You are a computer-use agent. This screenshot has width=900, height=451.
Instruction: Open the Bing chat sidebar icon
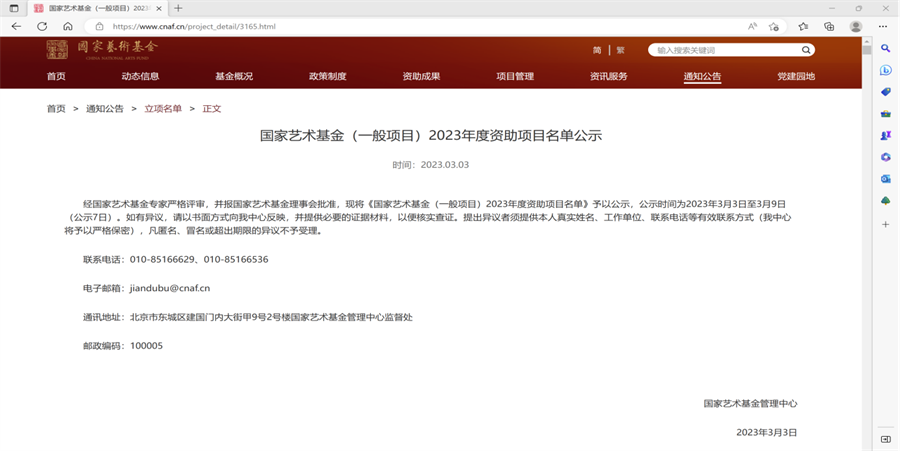(x=885, y=70)
